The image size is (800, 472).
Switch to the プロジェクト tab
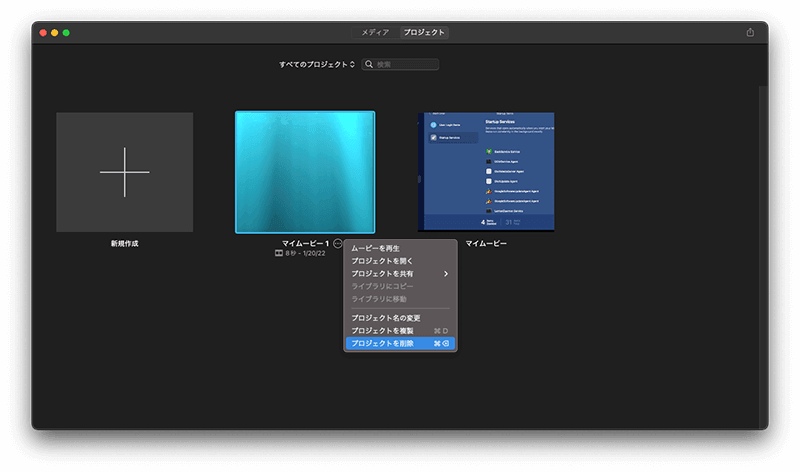pyautogui.click(x=424, y=32)
